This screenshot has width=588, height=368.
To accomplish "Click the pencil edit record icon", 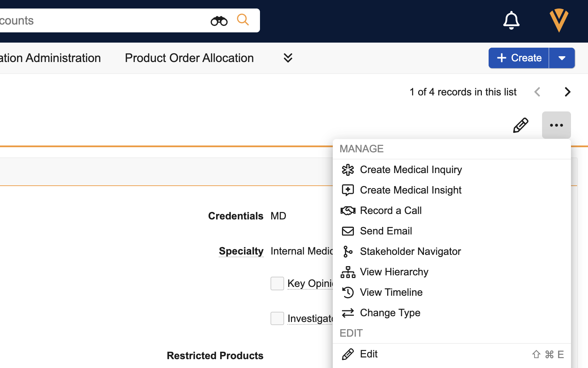I will click(521, 125).
